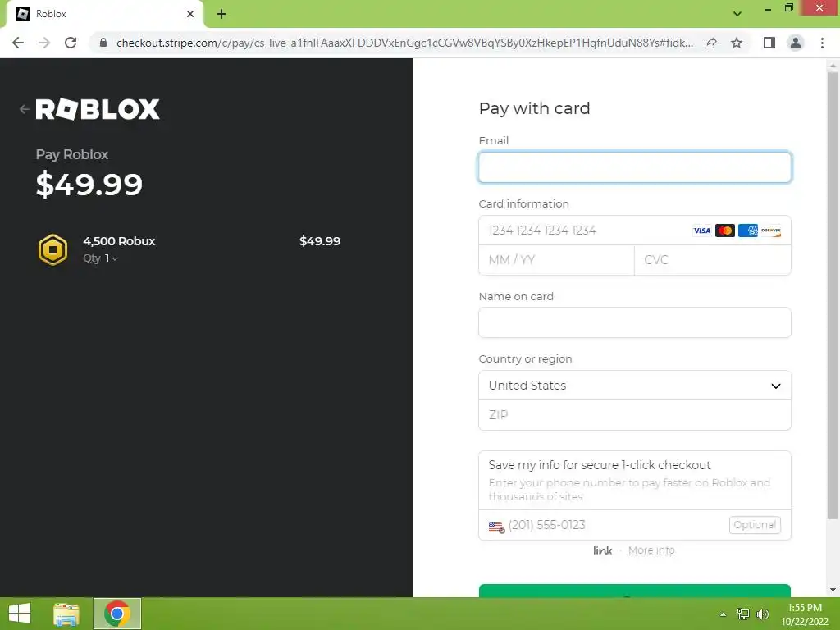
Task: Open the Windows Start menu
Action: [20, 614]
